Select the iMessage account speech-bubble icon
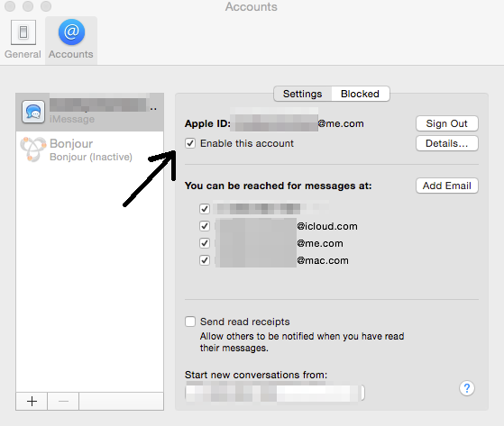Screen dimensions: 504x426 [x=33, y=112]
